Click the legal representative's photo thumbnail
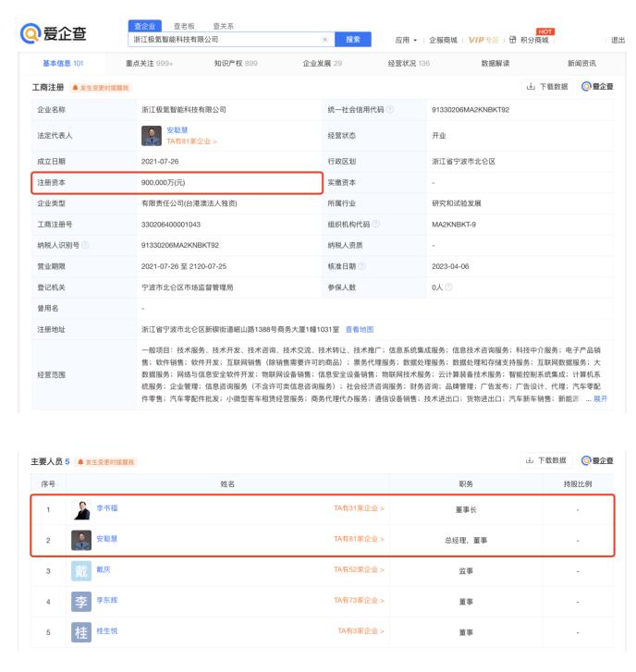Image resolution: width=636 pixels, height=672 pixels. click(x=152, y=136)
